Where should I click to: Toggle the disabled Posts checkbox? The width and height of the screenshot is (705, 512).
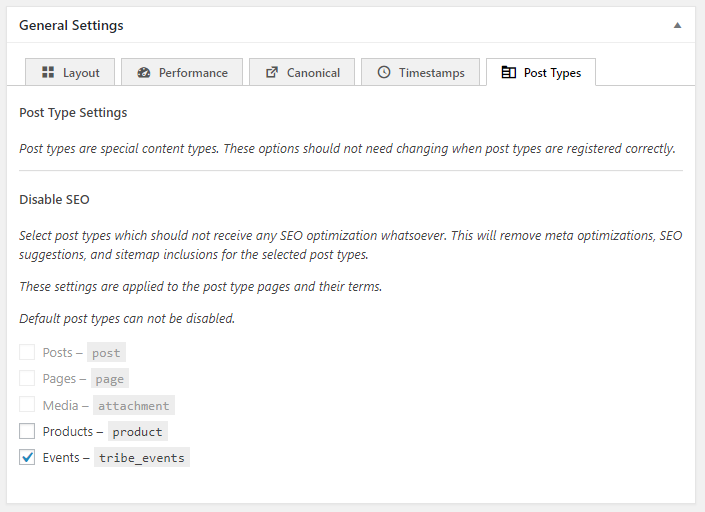point(27,352)
